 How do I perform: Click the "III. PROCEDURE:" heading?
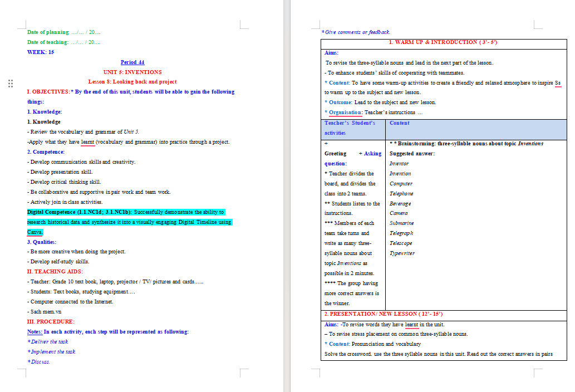click(x=51, y=322)
